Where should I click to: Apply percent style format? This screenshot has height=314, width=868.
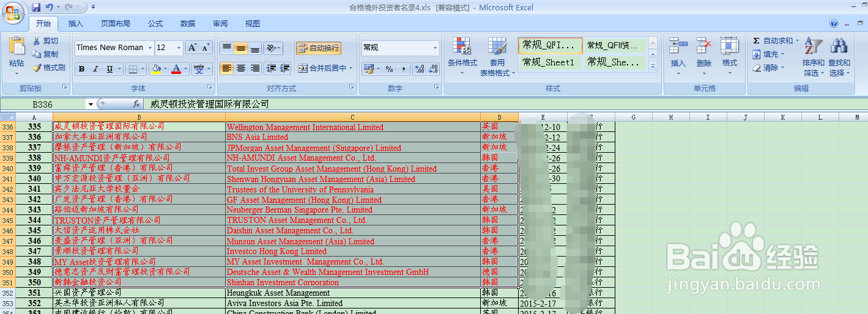click(389, 69)
